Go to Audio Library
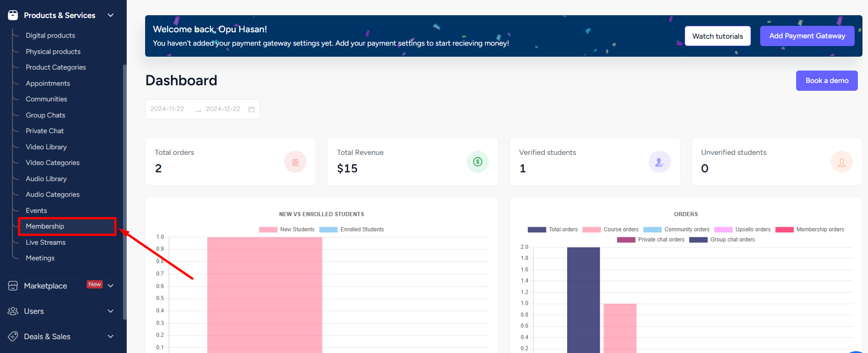Image resolution: width=868 pixels, height=353 pixels. (46, 179)
